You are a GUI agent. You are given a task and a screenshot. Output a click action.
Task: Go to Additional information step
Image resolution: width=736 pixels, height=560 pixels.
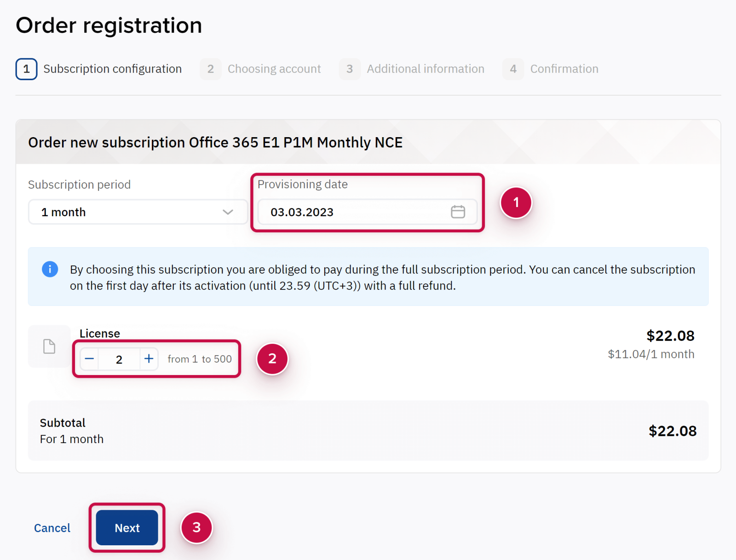click(x=425, y=69)
